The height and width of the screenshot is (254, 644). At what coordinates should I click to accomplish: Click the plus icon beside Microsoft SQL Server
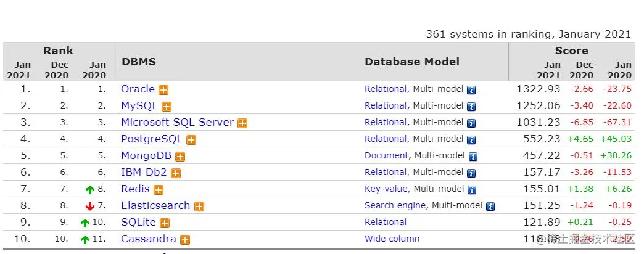tap(242, 123)
